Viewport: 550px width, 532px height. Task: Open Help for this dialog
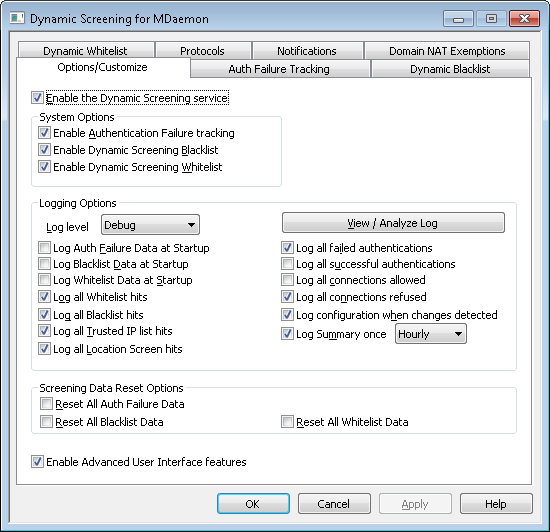(496, 504)
